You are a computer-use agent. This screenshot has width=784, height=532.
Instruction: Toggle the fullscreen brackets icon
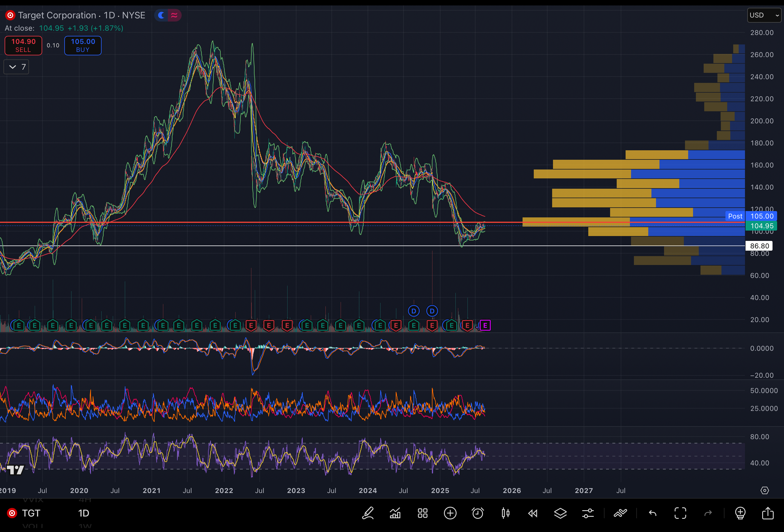(x=680, y=513)
